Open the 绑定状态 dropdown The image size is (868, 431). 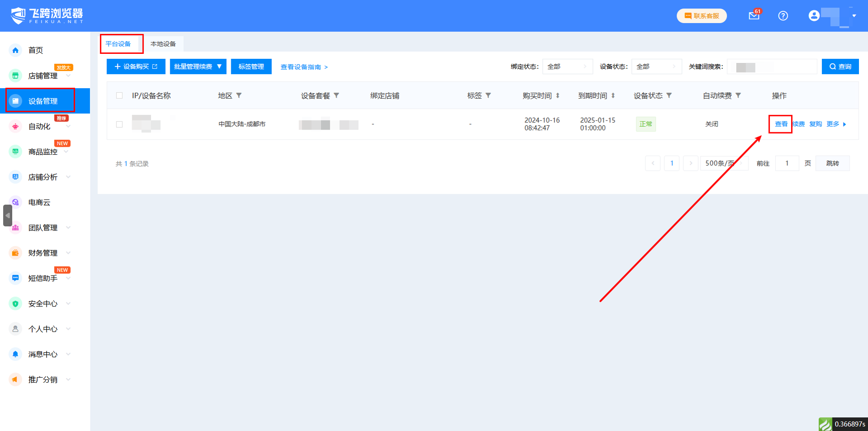tap(568, 67)
